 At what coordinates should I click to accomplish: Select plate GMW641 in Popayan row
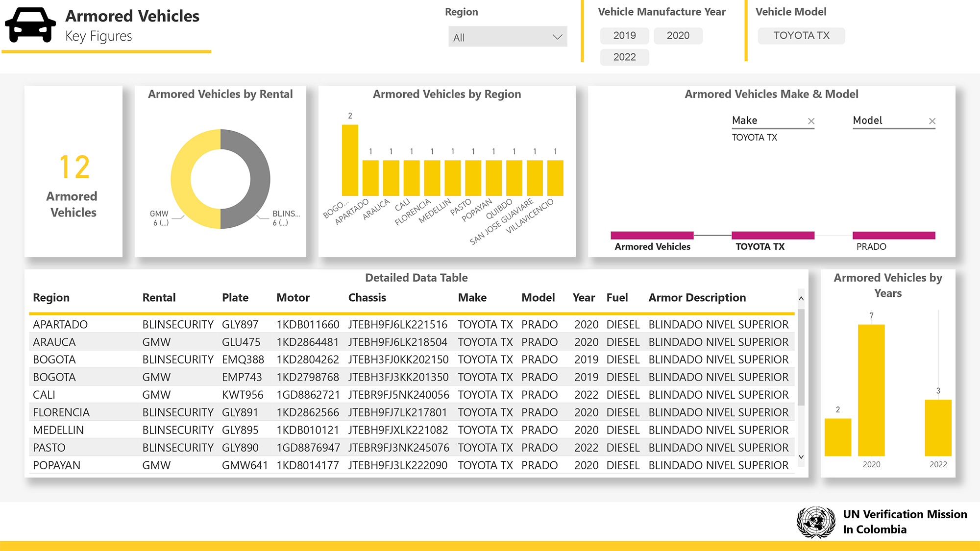pyautogui.click(x=245, y=466)
